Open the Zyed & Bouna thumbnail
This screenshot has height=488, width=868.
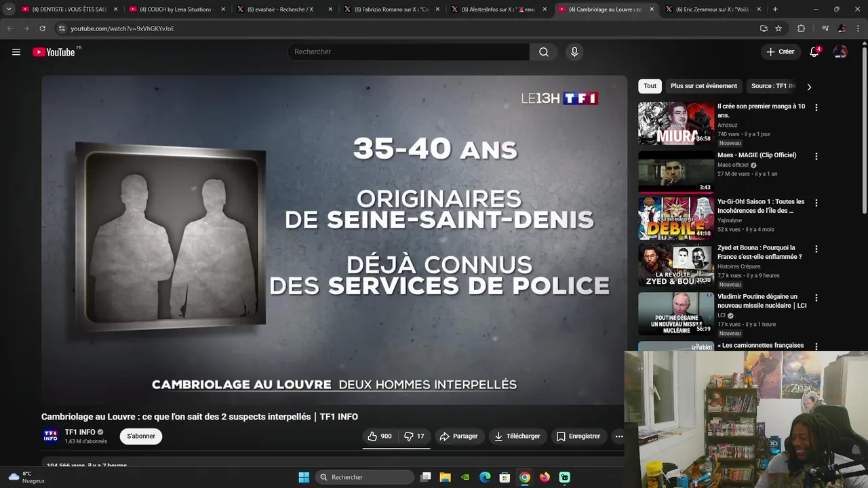[x=676, y=265]
